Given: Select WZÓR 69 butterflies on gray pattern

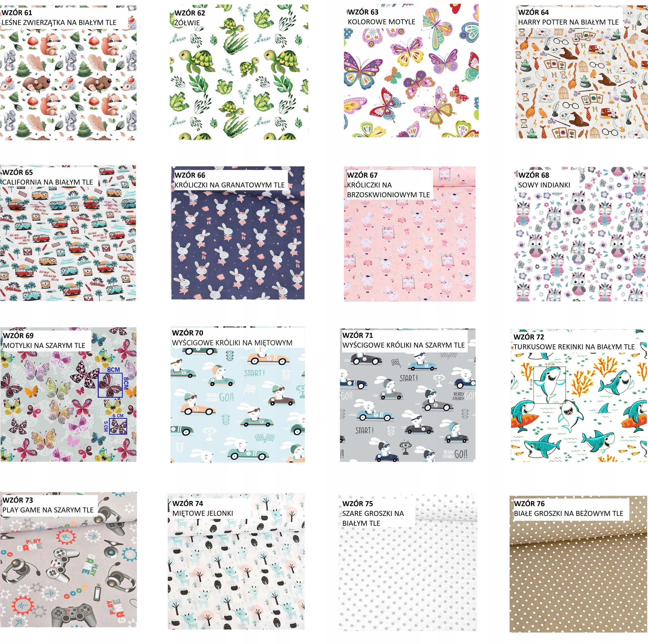Looking at the screenshot, I should pyautogui.click(x=68, y=394).
